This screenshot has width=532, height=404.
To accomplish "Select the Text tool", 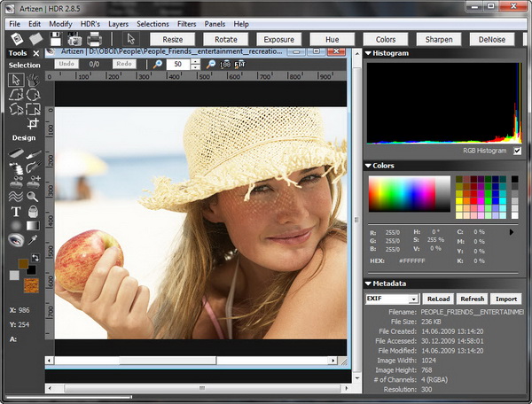I will pos(16,212).
